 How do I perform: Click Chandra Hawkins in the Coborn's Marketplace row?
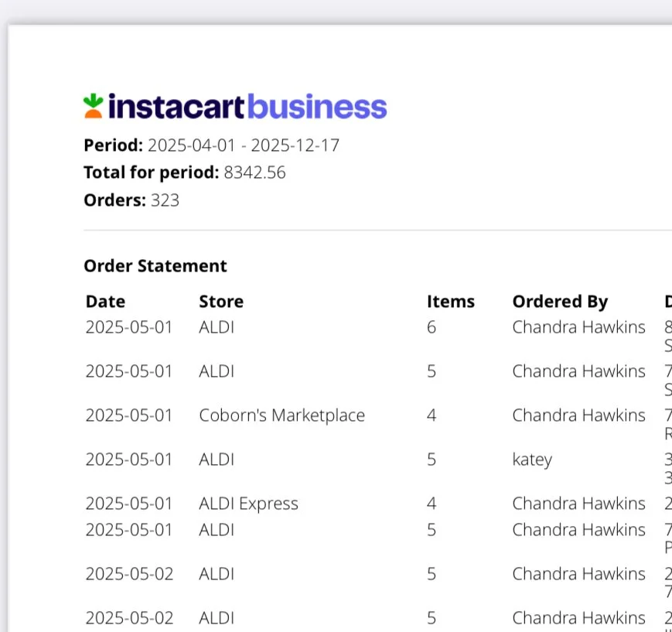pyautogui.click(x=579, y=415)
